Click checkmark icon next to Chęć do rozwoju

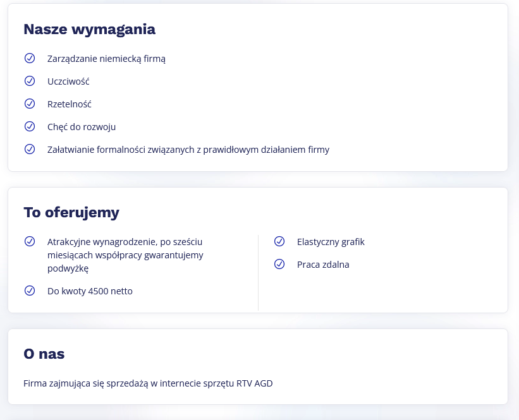point(29,126)
